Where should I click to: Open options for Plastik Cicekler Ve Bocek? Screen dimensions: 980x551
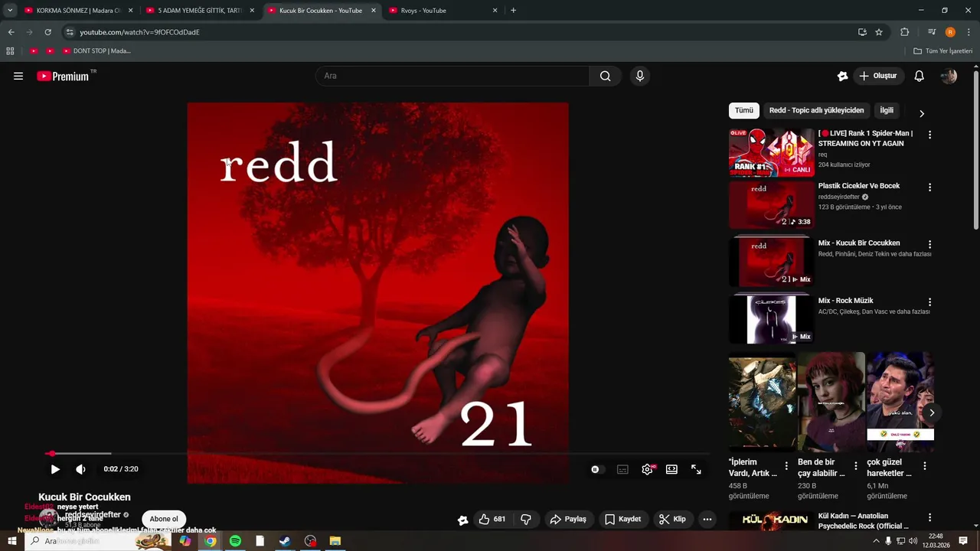point(930,187)
